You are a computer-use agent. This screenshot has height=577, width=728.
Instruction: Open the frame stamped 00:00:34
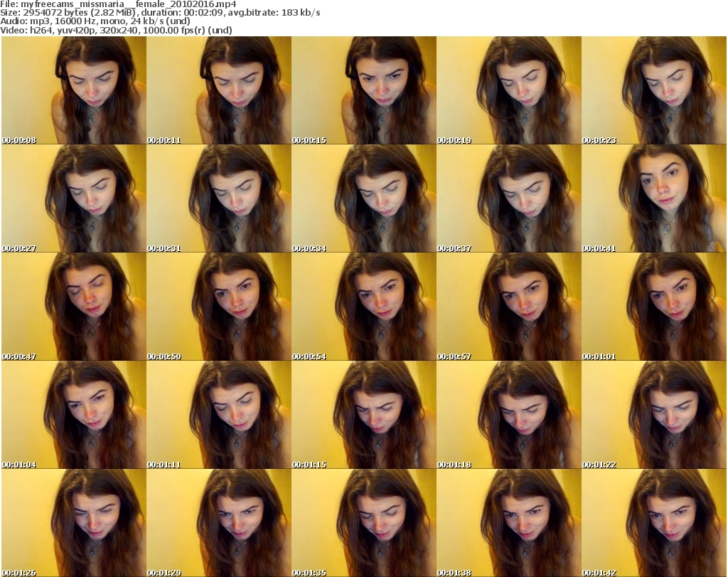[x=364, y=198]
